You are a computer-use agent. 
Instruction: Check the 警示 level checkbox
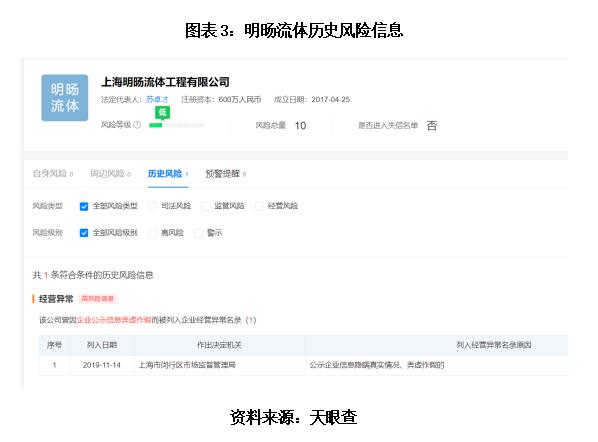[x=198, y=233]
